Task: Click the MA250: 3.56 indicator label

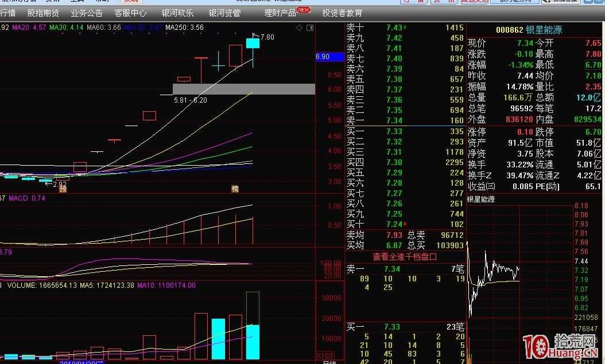Action: (x=184, y=28)
